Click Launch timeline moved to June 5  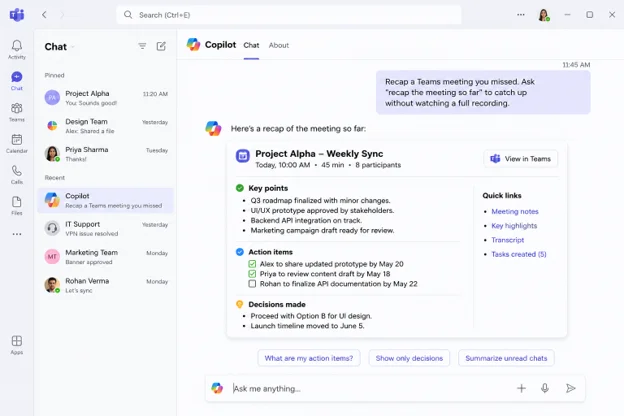[307, 326]
